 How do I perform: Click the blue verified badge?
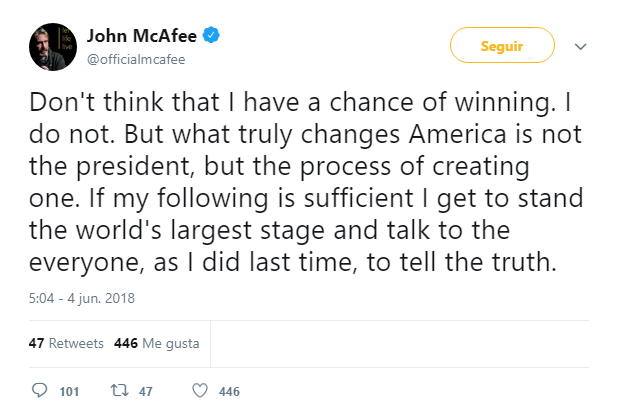[x=213, y=37]
